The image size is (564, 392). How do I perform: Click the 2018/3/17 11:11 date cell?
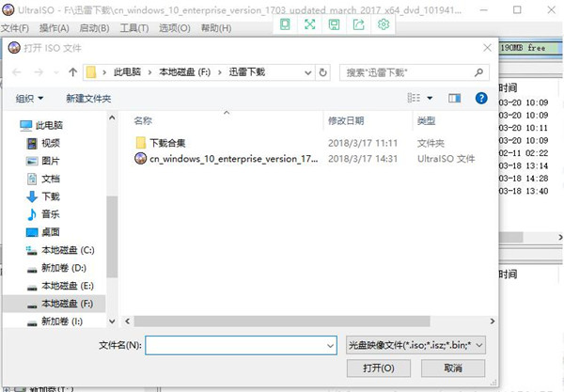pos(363,143)
